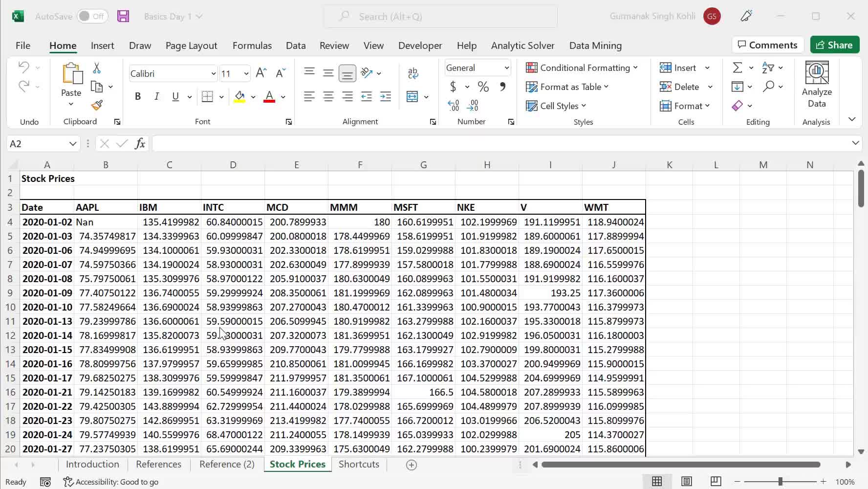The width and height of the screenshot is (868, 489).
Task: Open the Formulas ribbon tab
Action: point(252,45)
